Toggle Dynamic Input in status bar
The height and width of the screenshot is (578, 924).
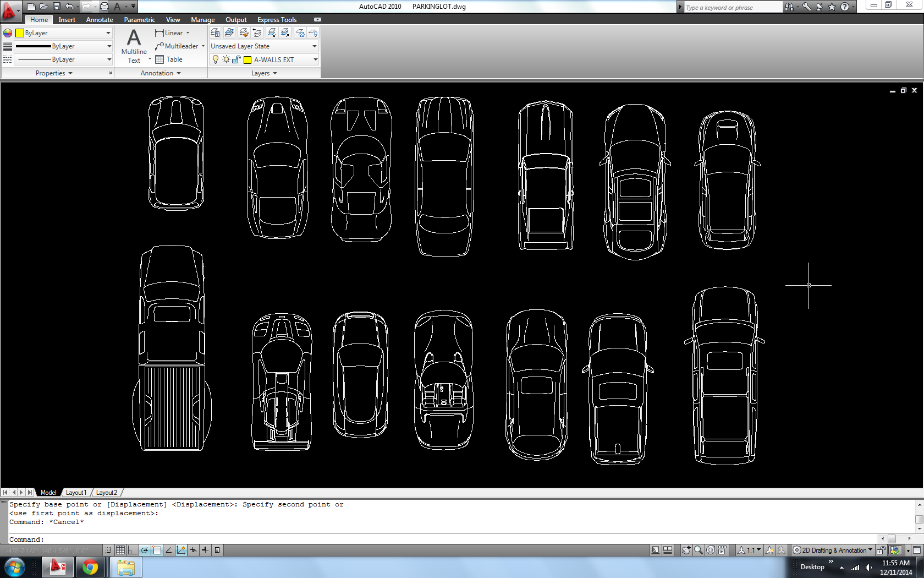(193, 550)
